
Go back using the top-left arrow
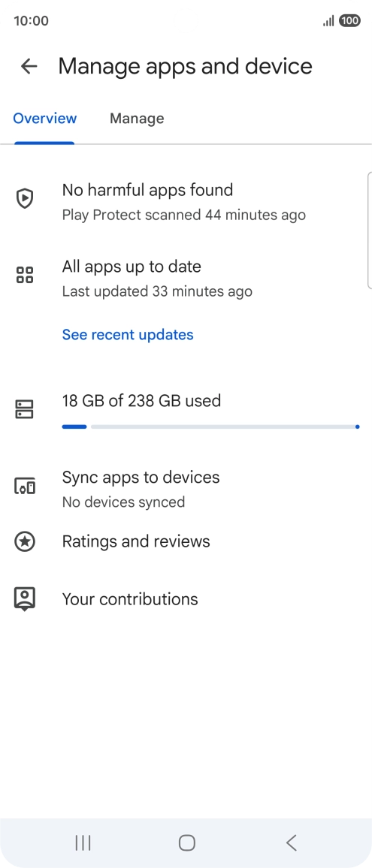29,66
